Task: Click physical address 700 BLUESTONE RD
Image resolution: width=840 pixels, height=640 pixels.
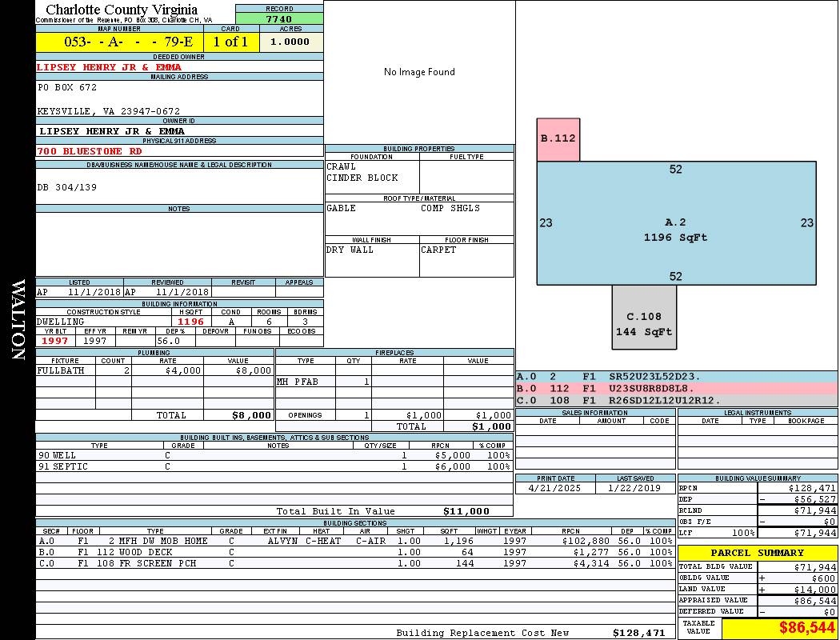Action: pos(89,151)
